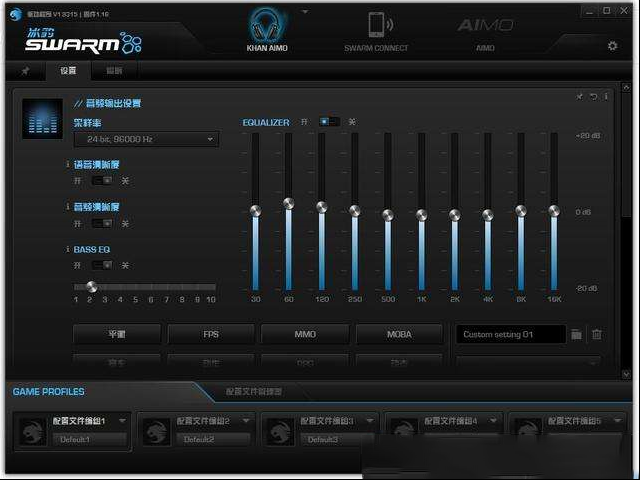The width and height of the screenshot is (640, 480).
Task: Switch to the first settings tab
Action: coord(68,71)
